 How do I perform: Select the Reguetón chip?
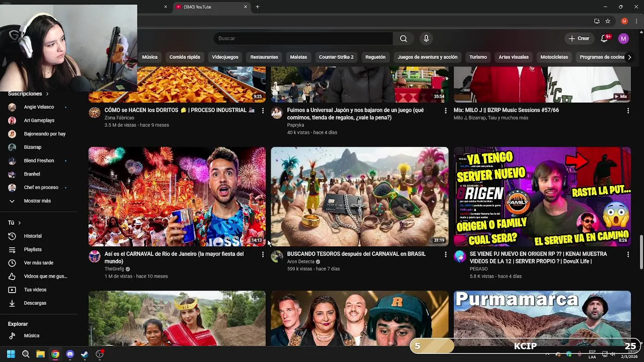click(375, 57)
